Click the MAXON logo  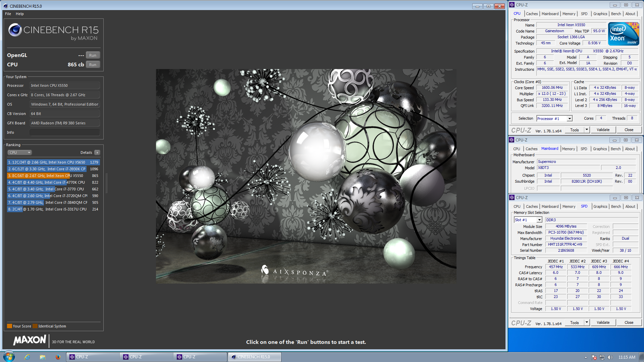click(30, 340)
